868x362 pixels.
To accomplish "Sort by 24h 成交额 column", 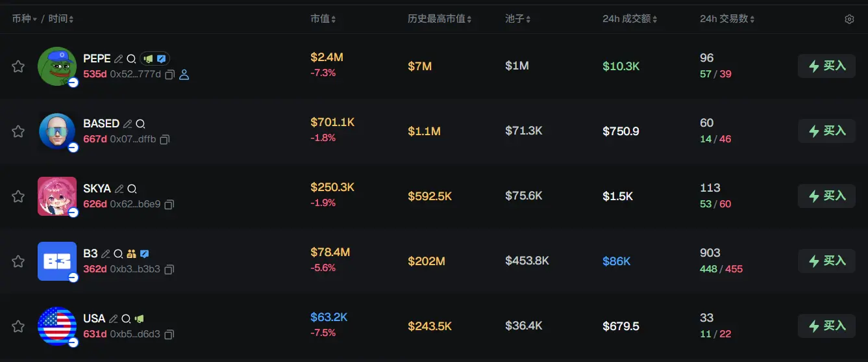I will tap(629, 19).
